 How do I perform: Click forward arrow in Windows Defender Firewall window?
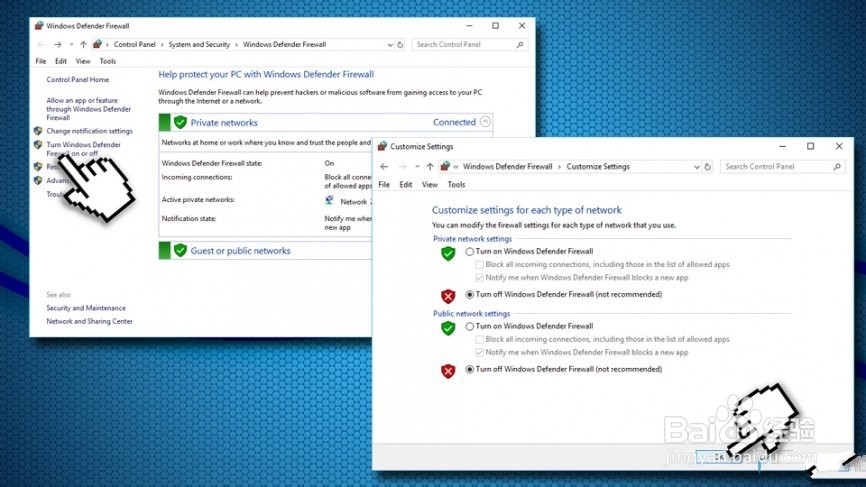(x=57, y=44)
